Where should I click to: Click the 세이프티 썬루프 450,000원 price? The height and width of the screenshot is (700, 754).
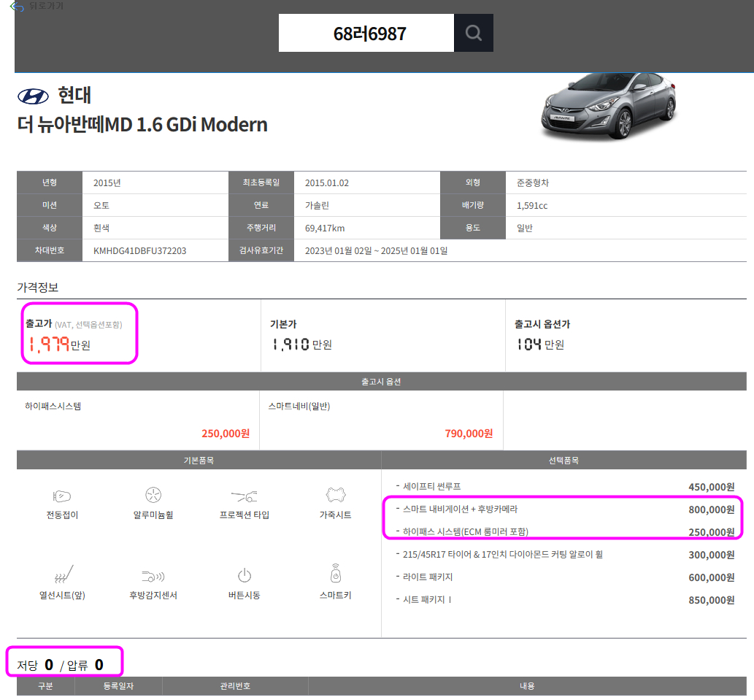[x=711, y=487]
